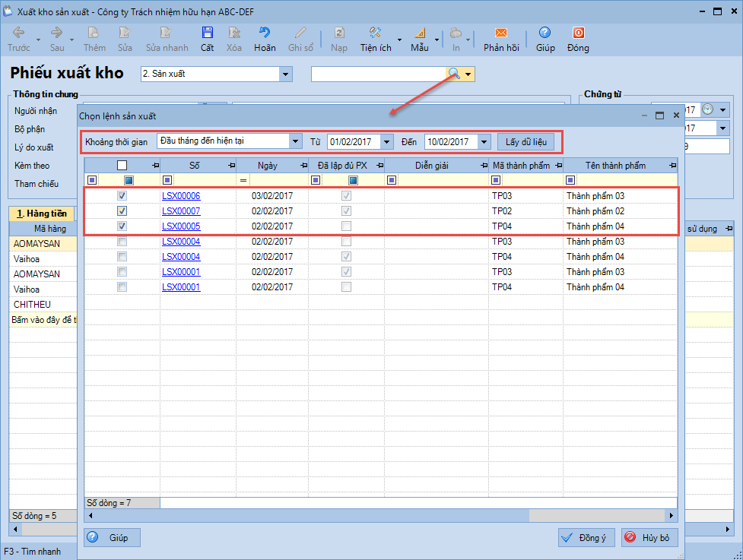Click the dialog horizontal scrollbar
This screenshot has width=743, height=560.
click(342, 516)
